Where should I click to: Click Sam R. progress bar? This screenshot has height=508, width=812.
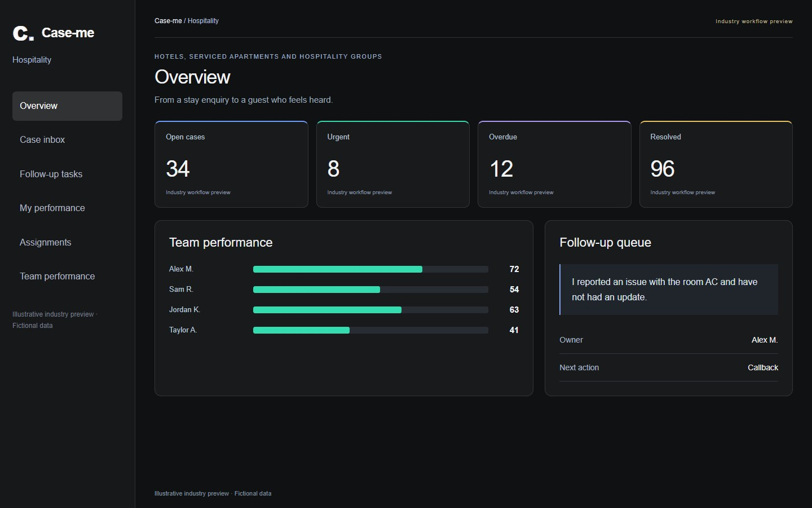pyautogui.click(x=370, y=290)
